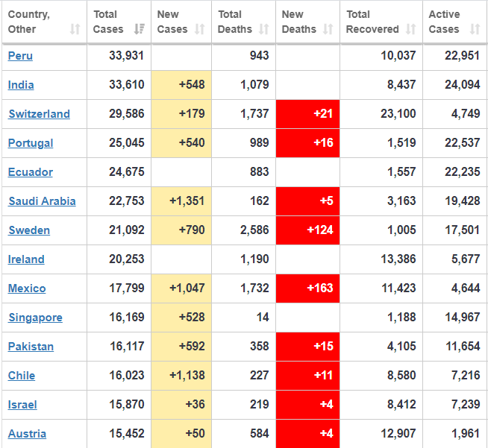488x448 pixels.
Task: Open the Singapore link
Action: 35,318
